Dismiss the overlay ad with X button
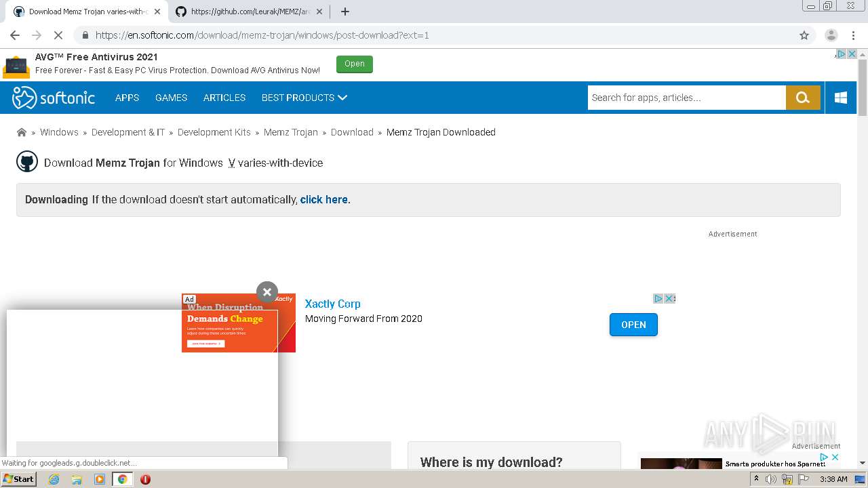 coord(267,292)
